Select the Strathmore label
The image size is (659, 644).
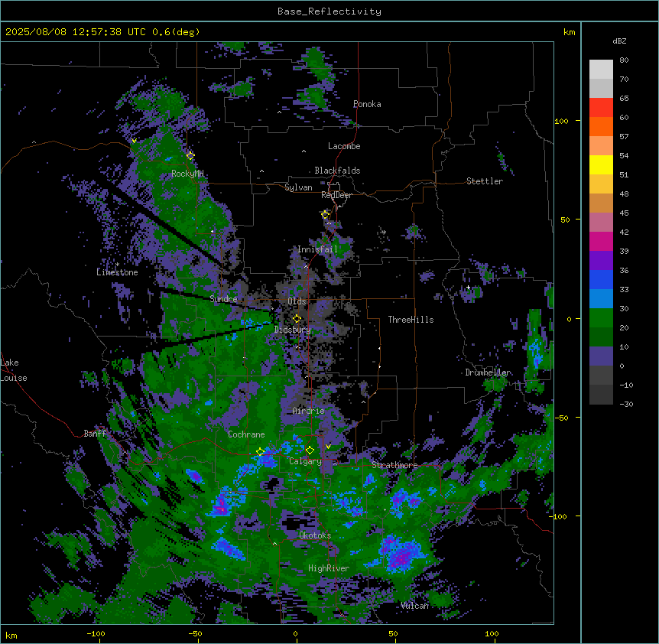coord(394,465)
